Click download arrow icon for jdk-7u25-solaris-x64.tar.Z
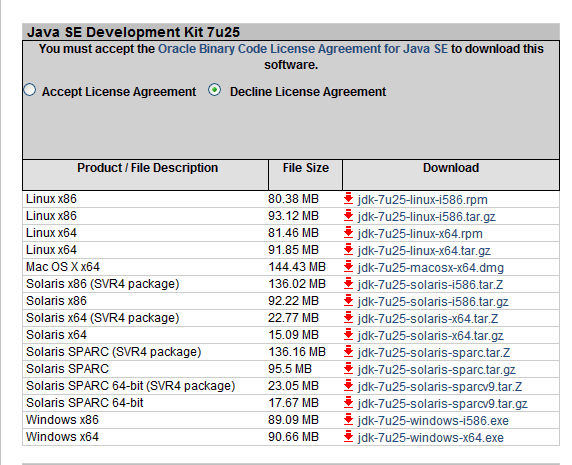 pos(348,317)
